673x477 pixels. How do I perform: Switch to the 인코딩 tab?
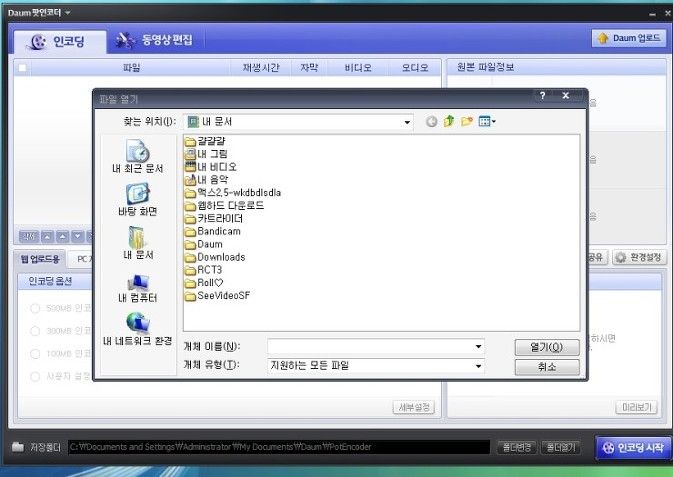click(x=60, y=42)
